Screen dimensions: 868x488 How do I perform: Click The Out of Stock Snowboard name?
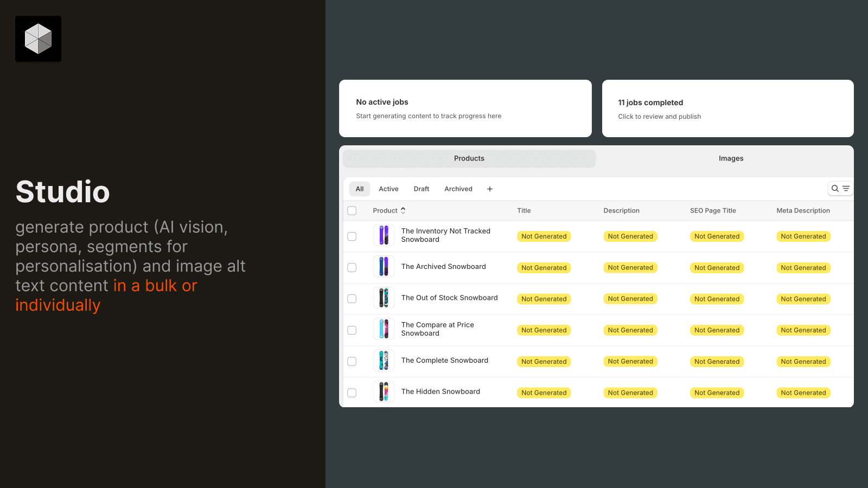coord(450,298)
